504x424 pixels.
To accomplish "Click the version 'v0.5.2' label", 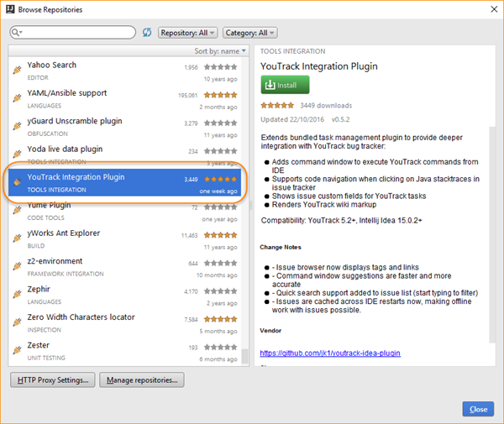I will pyautogui.click(x=340, y=119).
